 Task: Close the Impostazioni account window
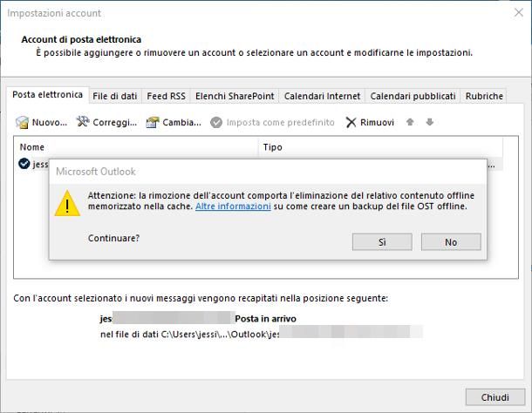tap(518, 12)
